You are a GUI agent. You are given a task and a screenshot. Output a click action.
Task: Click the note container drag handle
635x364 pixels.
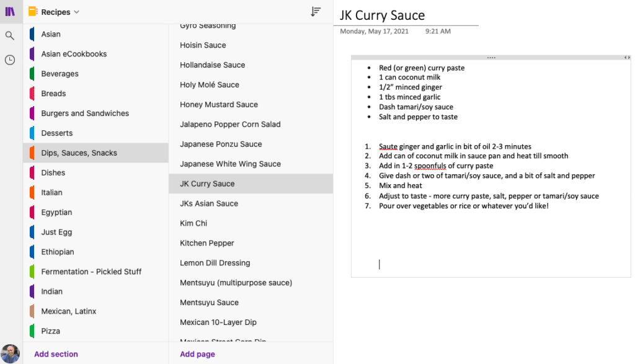coord(491,58)
